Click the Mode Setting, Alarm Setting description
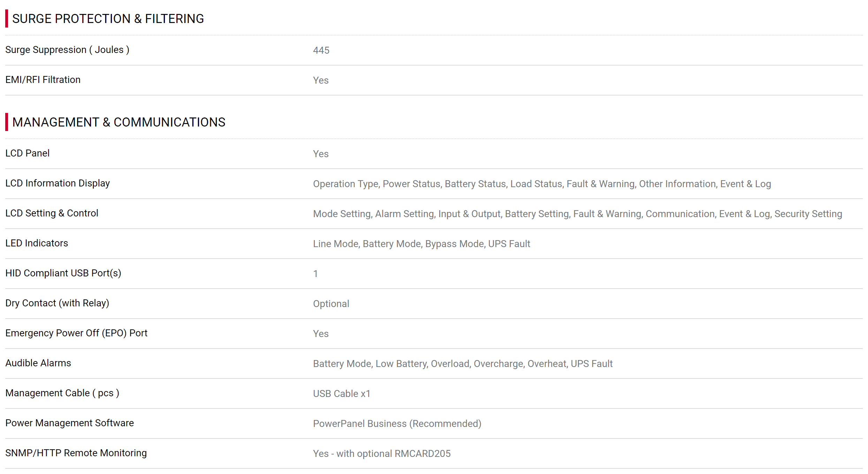868x474 pixels. (x=577, y=214)
